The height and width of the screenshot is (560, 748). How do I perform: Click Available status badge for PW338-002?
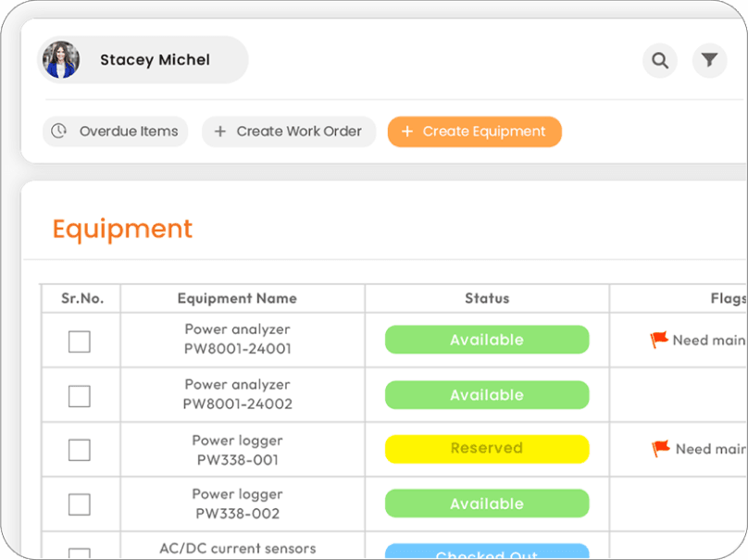(487, 504)
